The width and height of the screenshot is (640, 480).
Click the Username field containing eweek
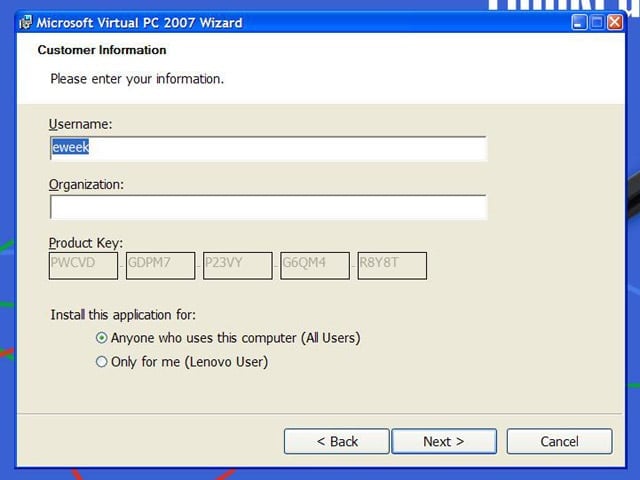pos(268,148)
